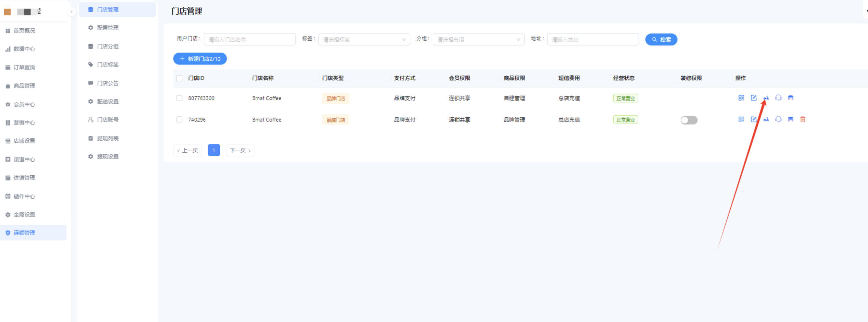Click the 经营状态 column header

pyautogui.click(x=624, y=78)
